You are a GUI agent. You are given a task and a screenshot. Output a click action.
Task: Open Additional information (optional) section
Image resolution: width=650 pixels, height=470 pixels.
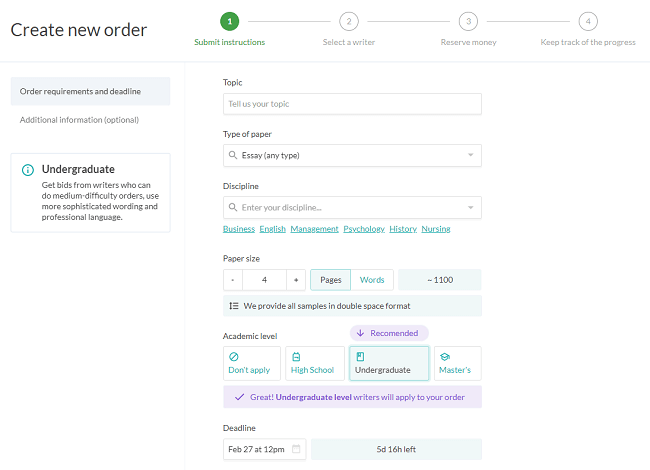(80, 120)
